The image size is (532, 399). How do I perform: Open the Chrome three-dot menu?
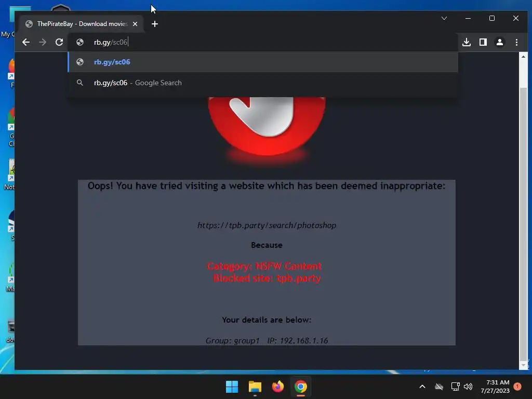[516, 42]
